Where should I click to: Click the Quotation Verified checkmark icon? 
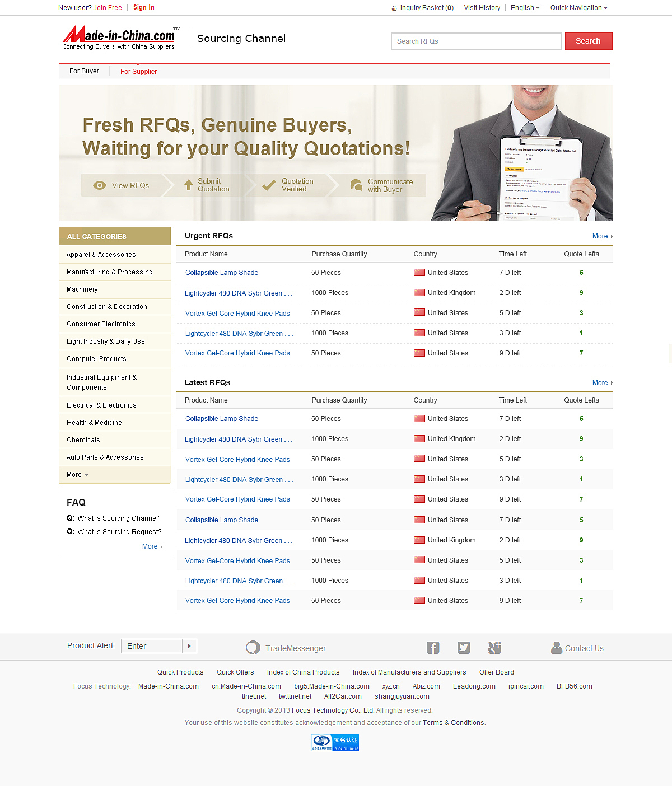tap(269, 185)
